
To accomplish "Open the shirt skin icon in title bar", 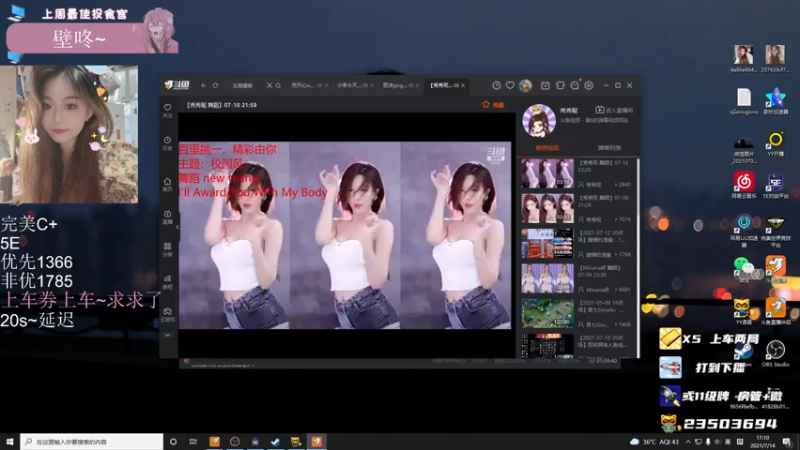I will click(560, 85).
